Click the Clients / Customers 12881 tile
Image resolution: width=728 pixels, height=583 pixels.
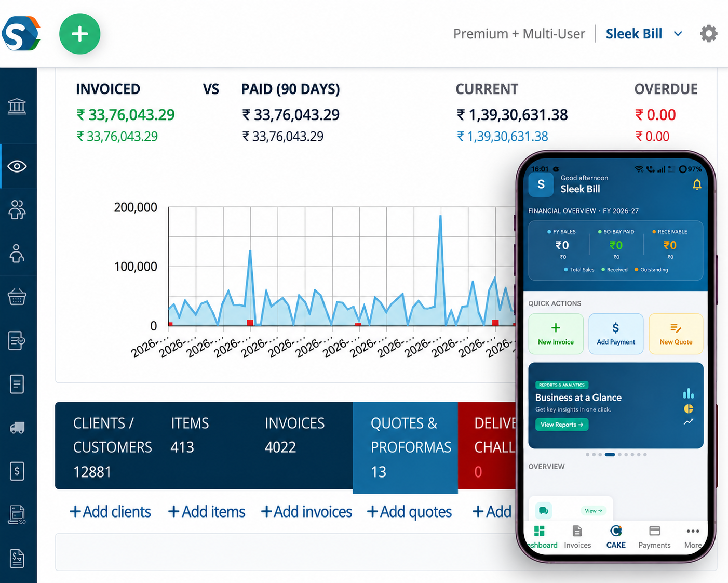(112, 447)
